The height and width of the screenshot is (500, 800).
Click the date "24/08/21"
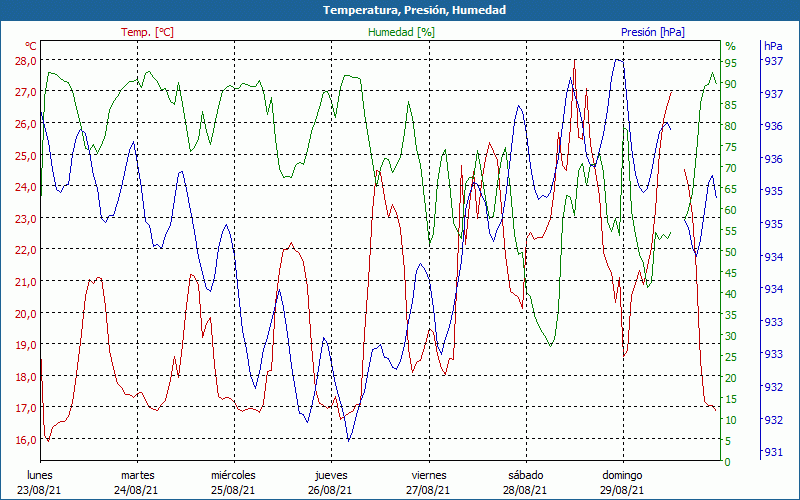coord(136,491)
